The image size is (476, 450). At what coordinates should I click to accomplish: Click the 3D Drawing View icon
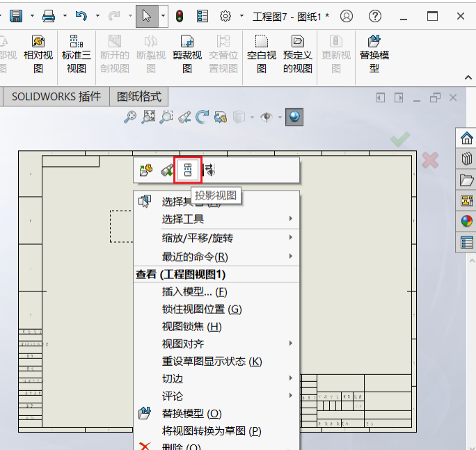(x=221, y=117)
